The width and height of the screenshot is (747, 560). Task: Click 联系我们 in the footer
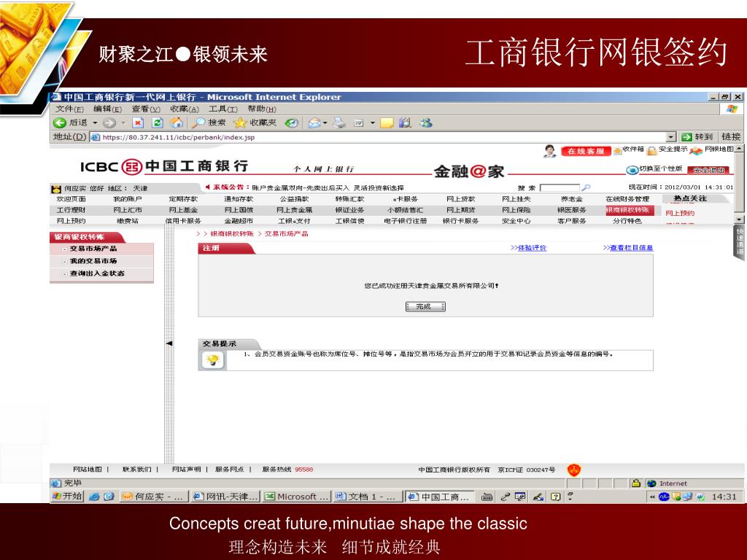point(136,470)
